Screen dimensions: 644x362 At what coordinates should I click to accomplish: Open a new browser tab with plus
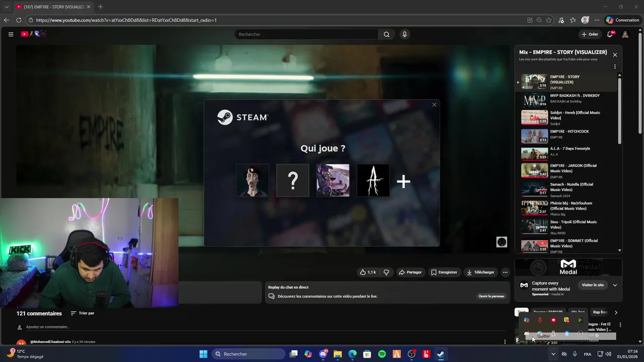(x=101, y=7)
